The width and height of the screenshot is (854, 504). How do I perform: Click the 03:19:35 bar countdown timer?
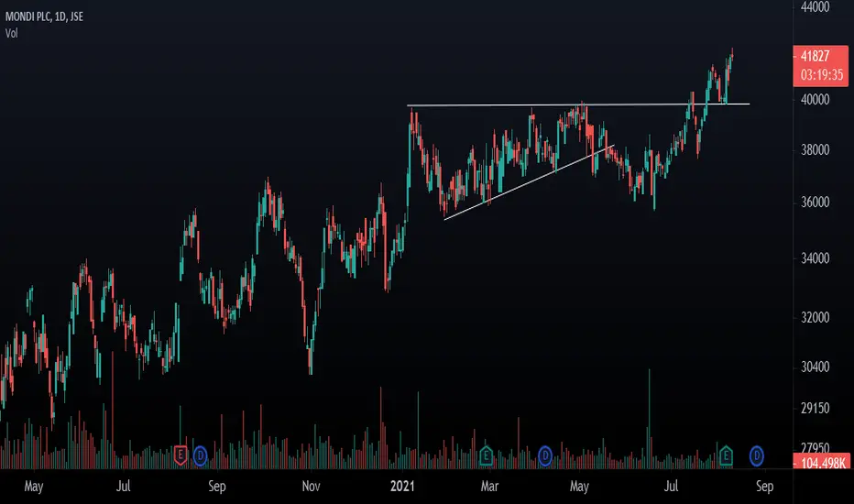(822, 74)
